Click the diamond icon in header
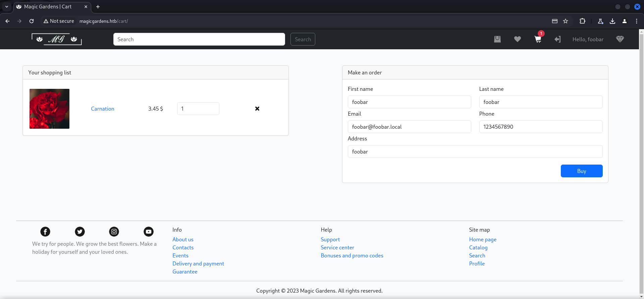The height and width of the screenshot is (299, 644). (x=620, y=39)
